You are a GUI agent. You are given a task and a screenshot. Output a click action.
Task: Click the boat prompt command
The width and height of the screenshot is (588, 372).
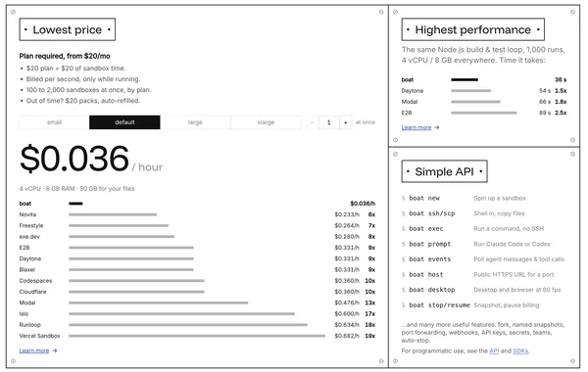pyautogui.click(x=430, y=245)
